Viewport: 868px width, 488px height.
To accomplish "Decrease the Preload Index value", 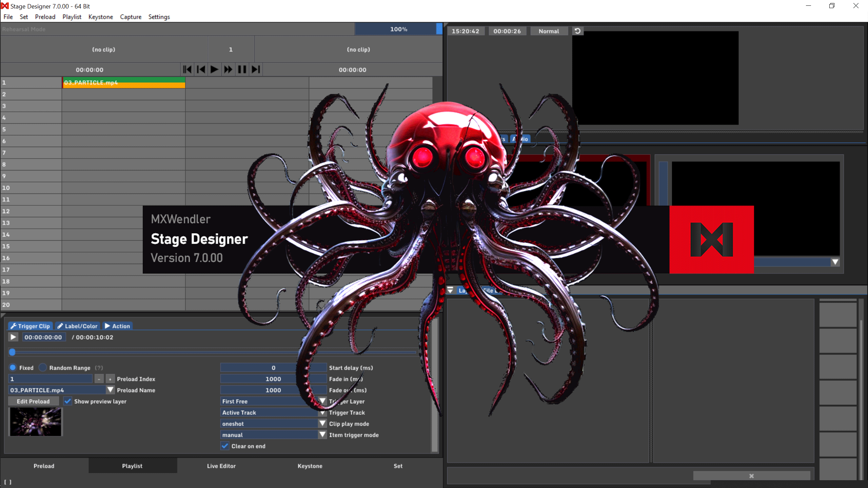I will [99, 379].
